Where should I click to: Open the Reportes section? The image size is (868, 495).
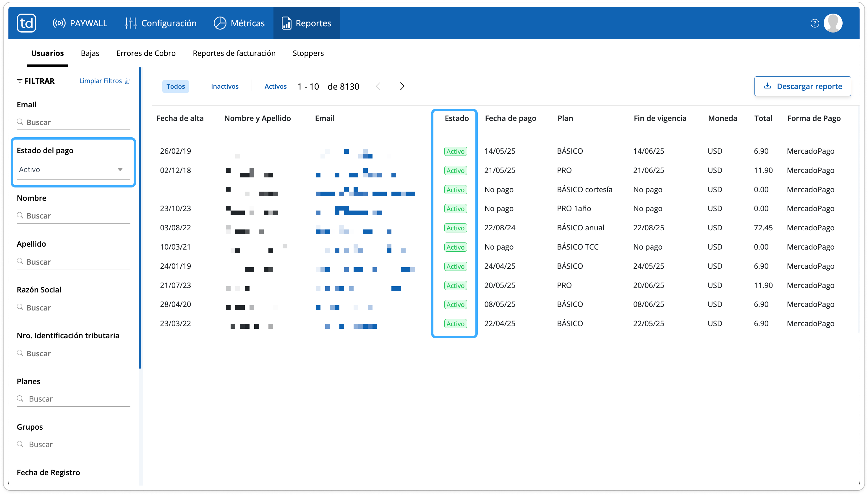307,23
